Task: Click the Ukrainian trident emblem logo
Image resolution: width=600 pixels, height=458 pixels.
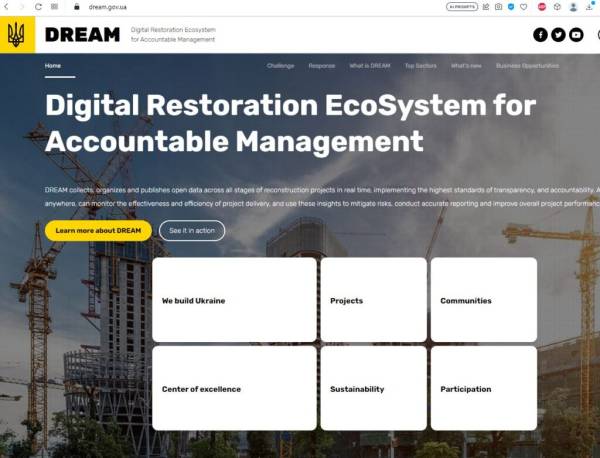Action: (17, 34)
